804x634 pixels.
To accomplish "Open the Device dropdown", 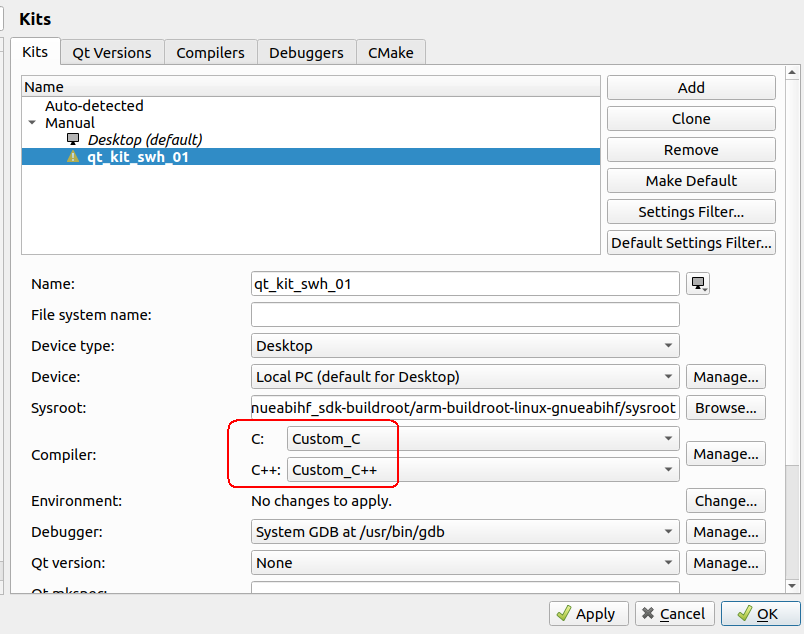I will click(x=465, y=377).
